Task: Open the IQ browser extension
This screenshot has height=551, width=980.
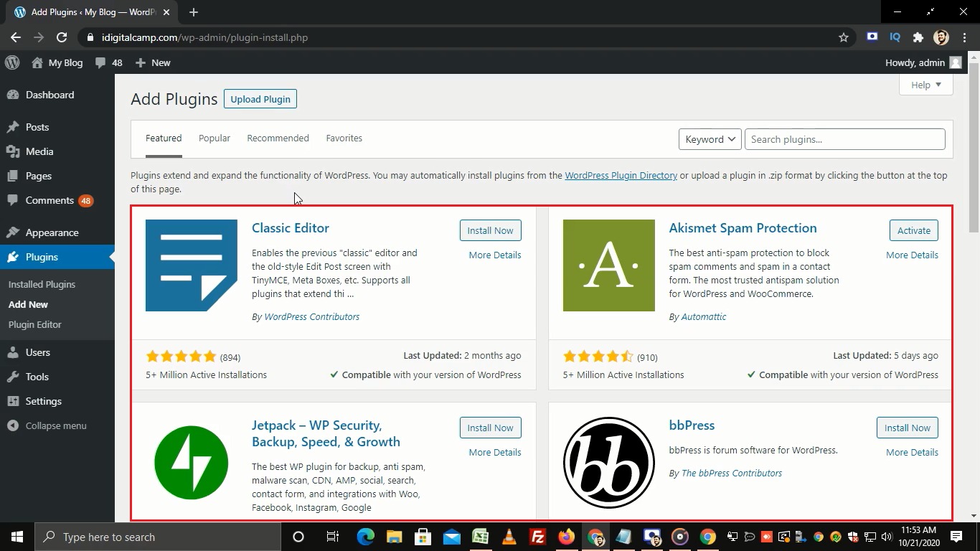Action: tap(895, 37)
